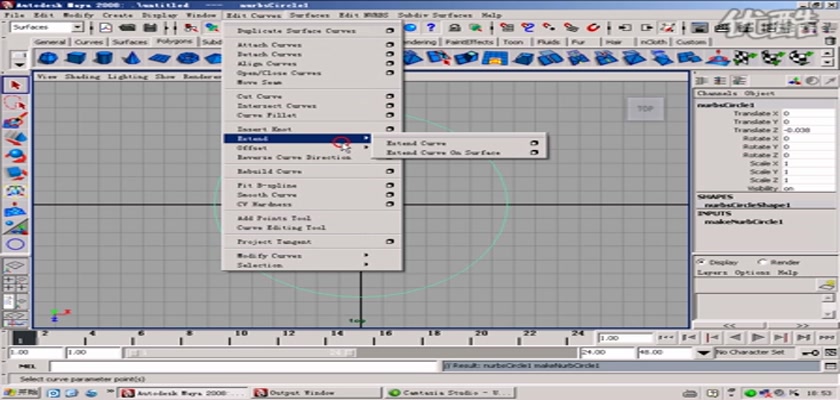840x400 pixels.
Task: Click the polygon Cube shelf icon
Action: [76, 58]
